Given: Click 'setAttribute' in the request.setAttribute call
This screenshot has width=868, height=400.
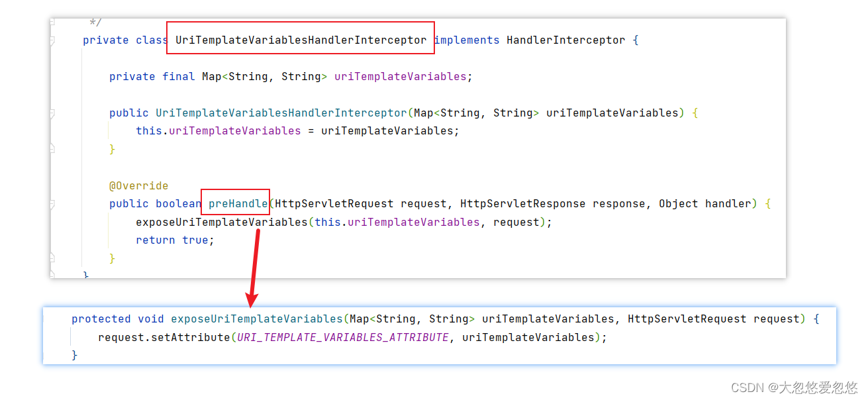Looking at the screenshot, I should click(191, 338).
